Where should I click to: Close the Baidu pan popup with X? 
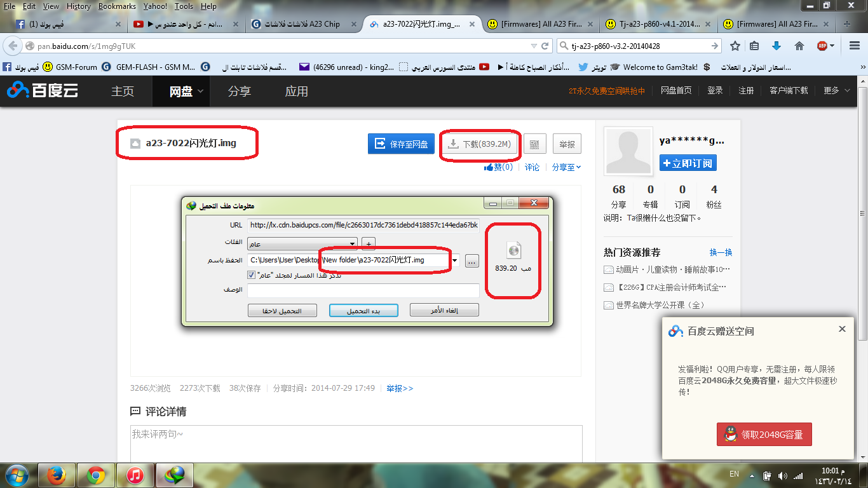[842, 329]
